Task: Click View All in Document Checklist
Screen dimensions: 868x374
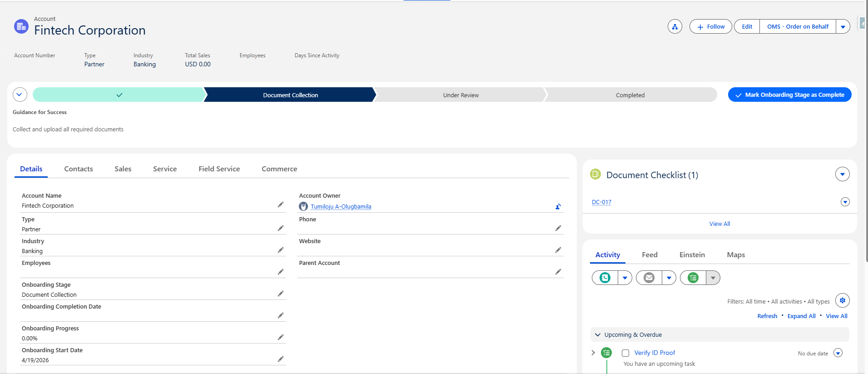Action: (x=720, y=224)
